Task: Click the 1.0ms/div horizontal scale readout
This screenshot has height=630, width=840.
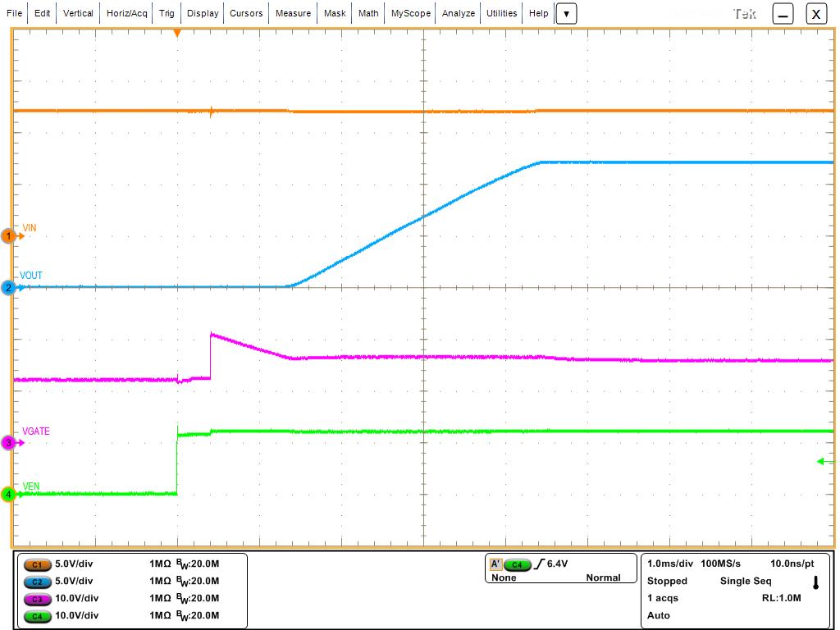Action: click(670, 564)
